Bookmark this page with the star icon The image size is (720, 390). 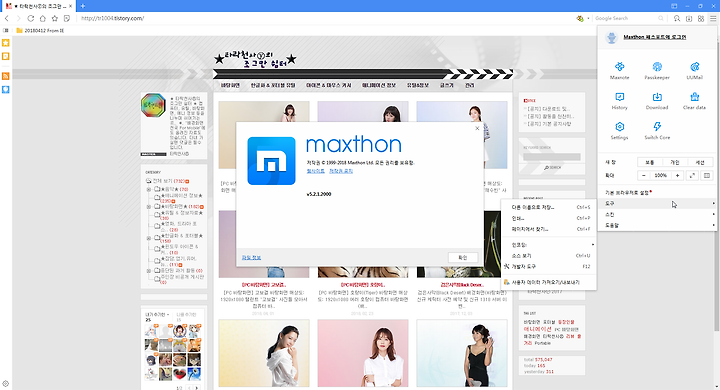click(x=55, y=18)
